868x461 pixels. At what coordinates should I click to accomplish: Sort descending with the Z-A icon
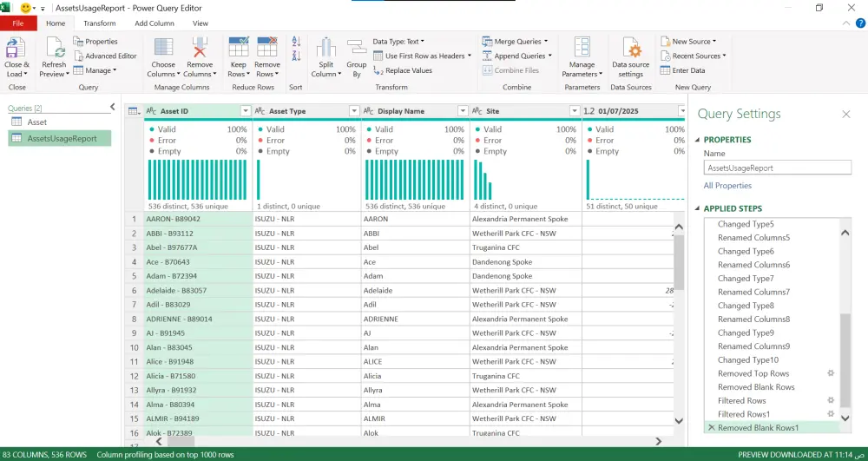tap(296, 56)
